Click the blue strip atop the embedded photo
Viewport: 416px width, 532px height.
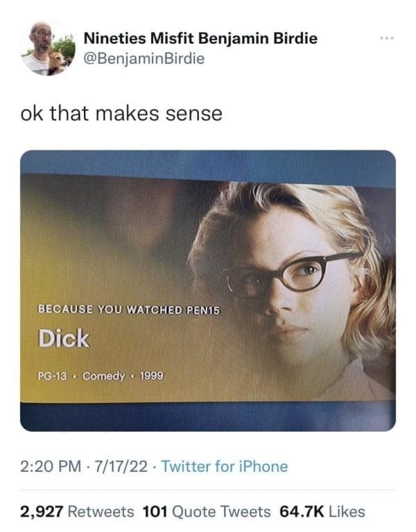pos(208,162)
